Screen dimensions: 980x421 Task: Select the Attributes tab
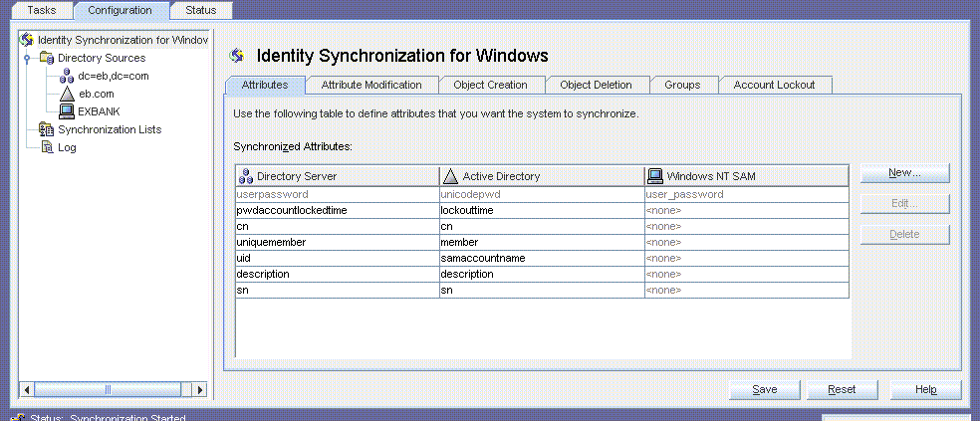pyautogui.click(x=265, y=85)
